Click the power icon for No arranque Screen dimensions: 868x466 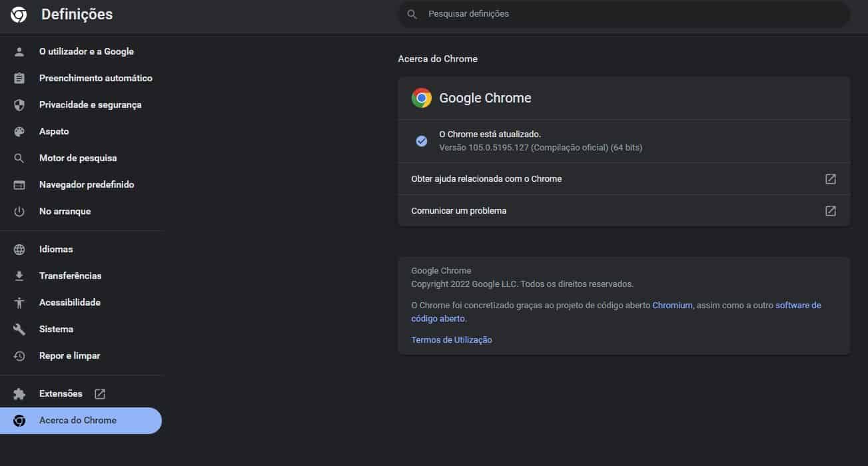coord(19,211)
